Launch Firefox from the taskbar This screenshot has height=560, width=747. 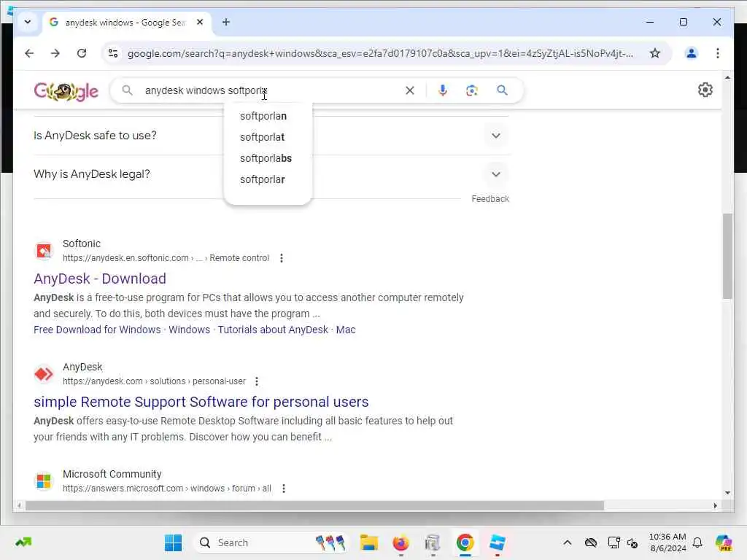400,542
